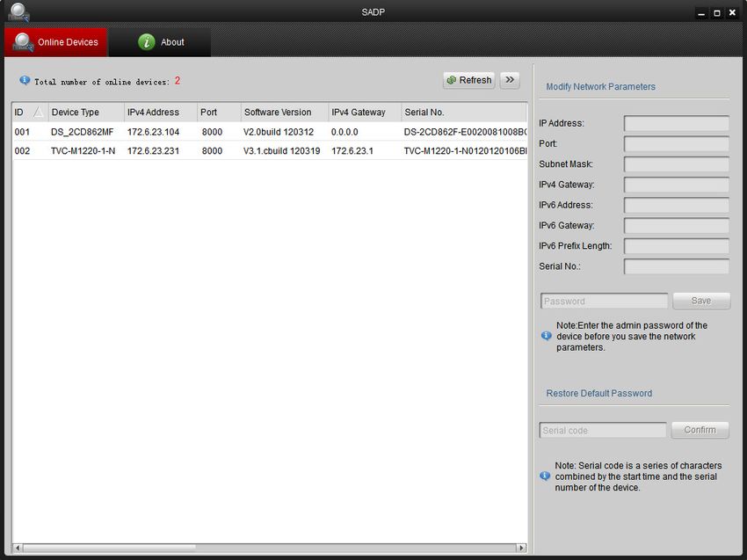Click the scrollbar right arrow
The image size is (747, 560).
coord(522,548)
